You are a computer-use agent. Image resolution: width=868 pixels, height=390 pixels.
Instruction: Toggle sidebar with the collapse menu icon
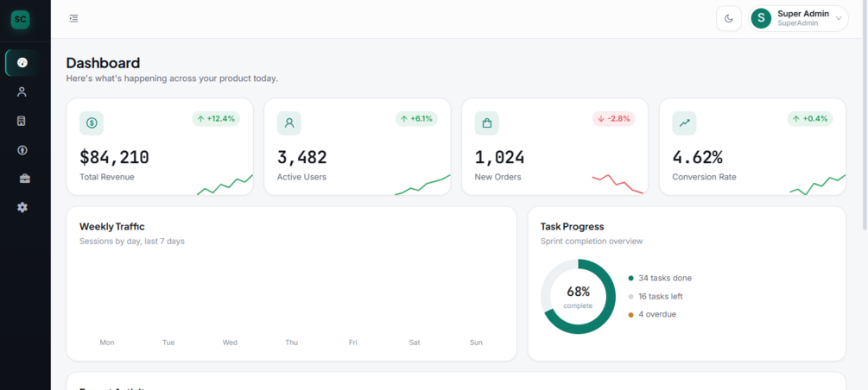[x=73, y=19]
